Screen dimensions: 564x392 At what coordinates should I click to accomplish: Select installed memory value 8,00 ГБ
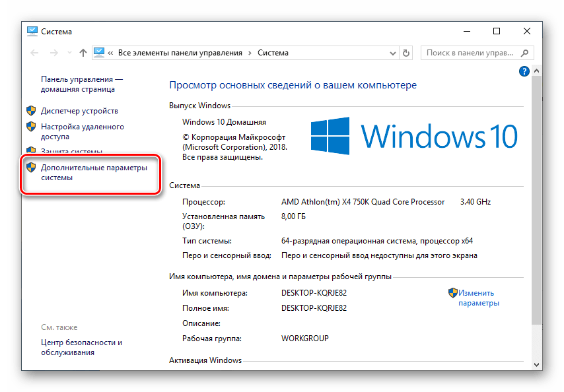293,216
